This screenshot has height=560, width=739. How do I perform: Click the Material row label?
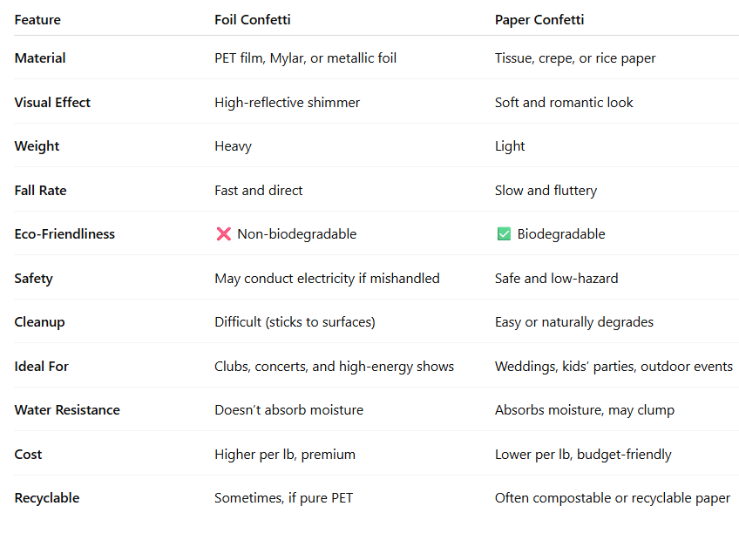click(40, 58)
